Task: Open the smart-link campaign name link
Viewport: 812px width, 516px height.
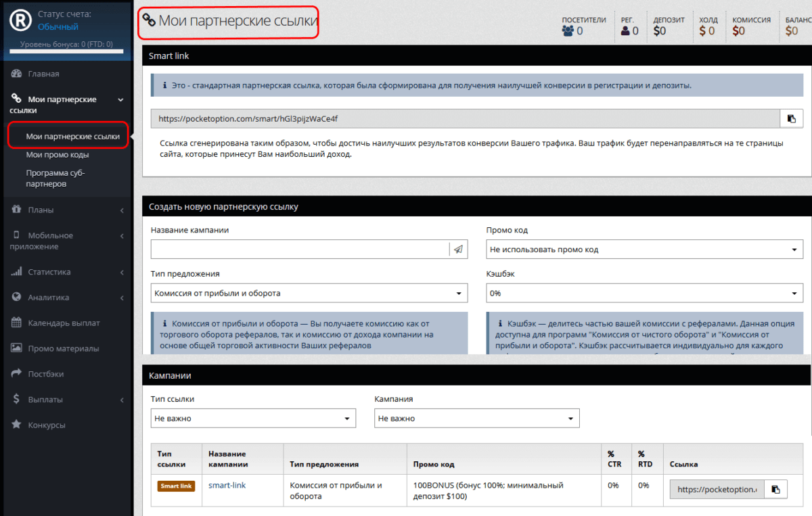Action: click(227, 486)
